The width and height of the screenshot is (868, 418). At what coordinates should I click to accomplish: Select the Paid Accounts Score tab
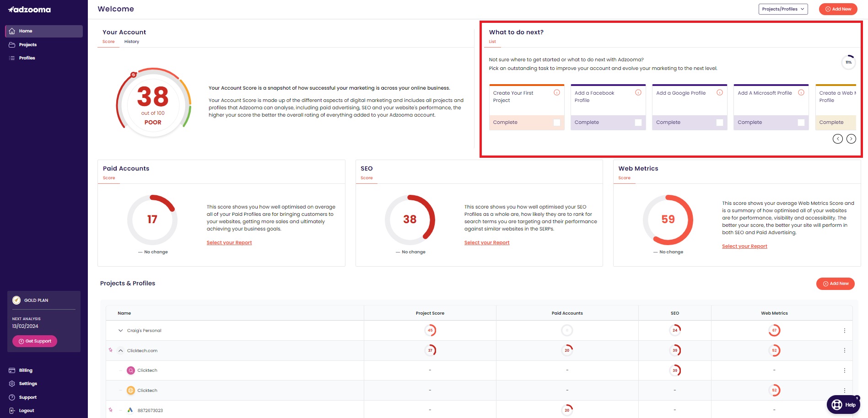tap(109, 178)
